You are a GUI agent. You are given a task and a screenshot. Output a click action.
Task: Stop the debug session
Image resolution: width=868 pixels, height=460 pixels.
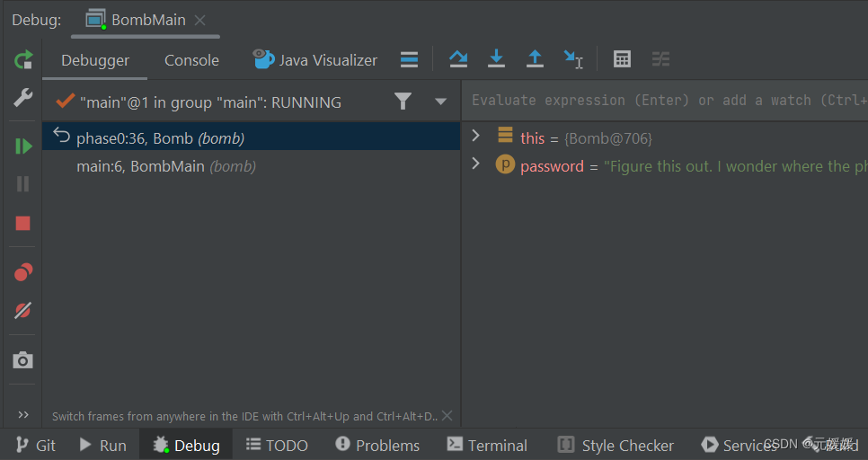22,223
